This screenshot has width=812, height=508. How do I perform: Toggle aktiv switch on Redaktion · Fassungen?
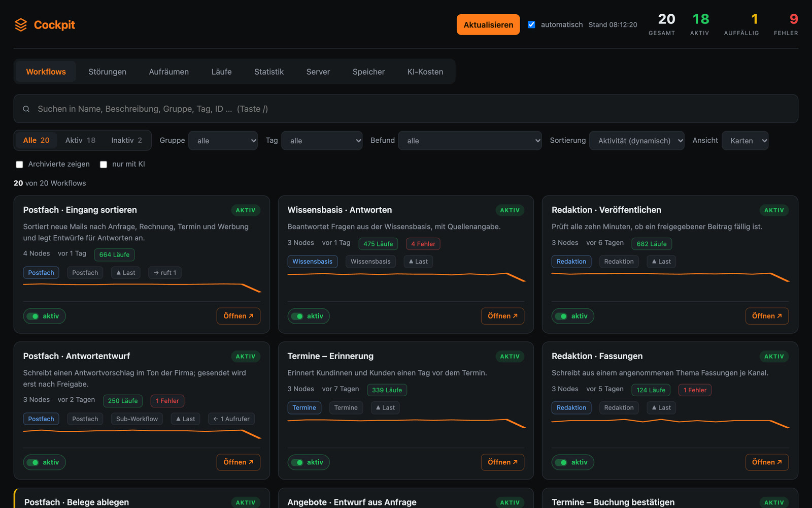[573, 462]
